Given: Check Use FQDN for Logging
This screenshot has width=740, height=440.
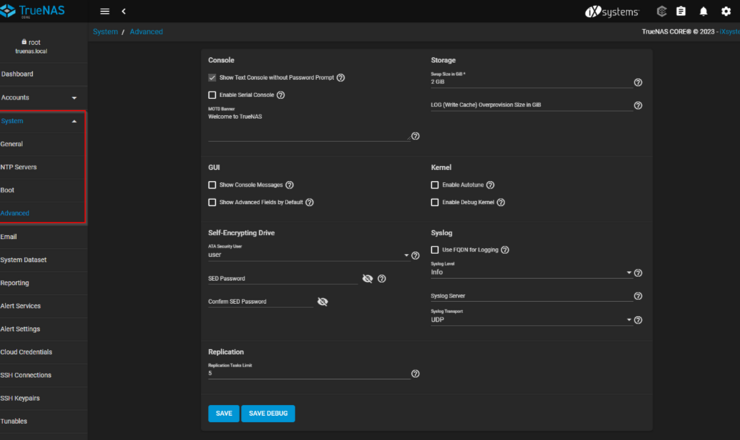Looking at the screenshot, I should pos(435,250).
